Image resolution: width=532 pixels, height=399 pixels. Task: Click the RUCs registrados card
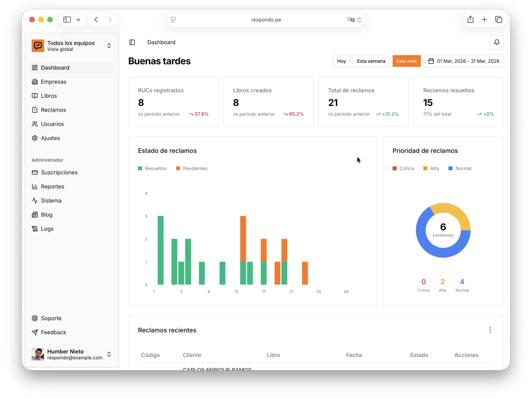(173, 102)
